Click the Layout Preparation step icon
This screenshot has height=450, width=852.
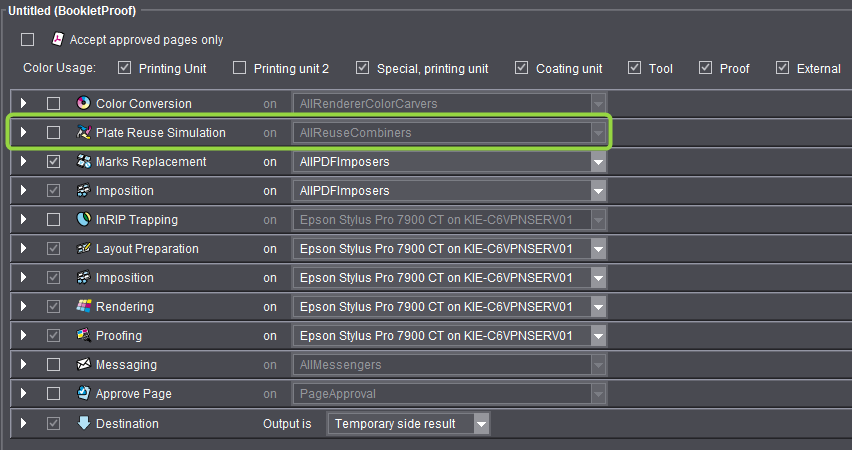pos(83,249)
